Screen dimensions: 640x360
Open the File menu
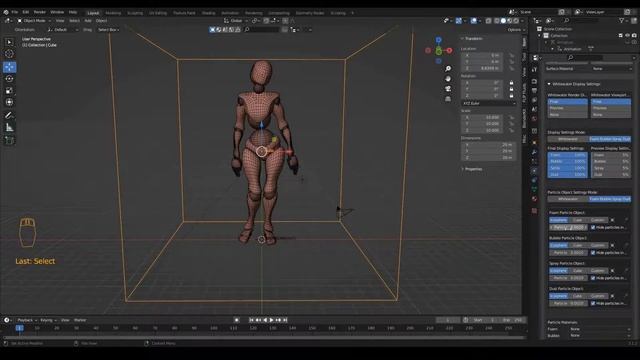15,12
